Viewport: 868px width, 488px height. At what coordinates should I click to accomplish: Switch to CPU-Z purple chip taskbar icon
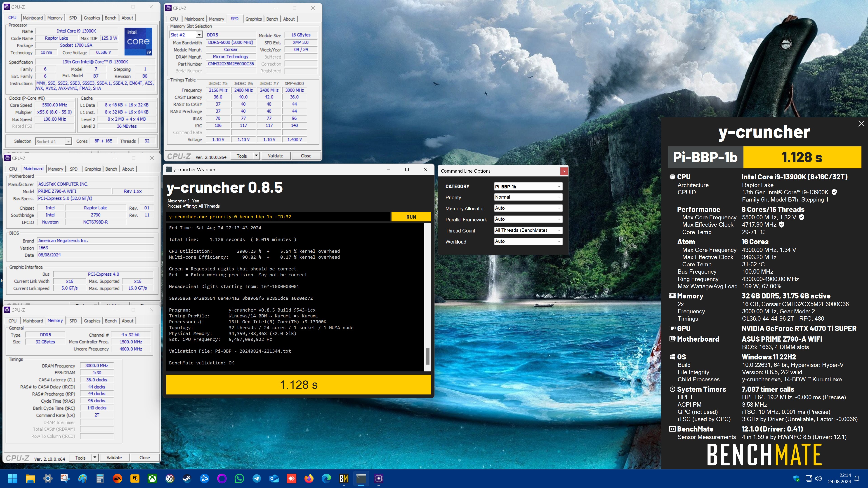click(378, 478)
